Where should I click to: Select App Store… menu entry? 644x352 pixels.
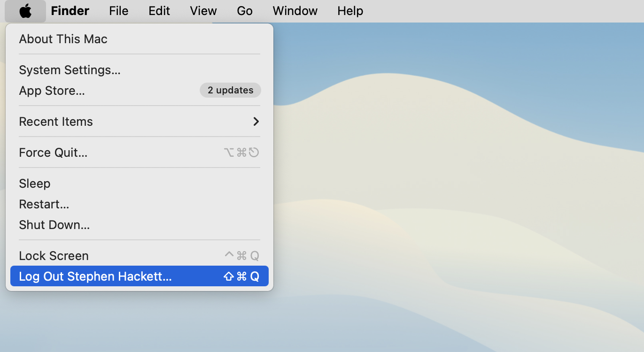140,91
